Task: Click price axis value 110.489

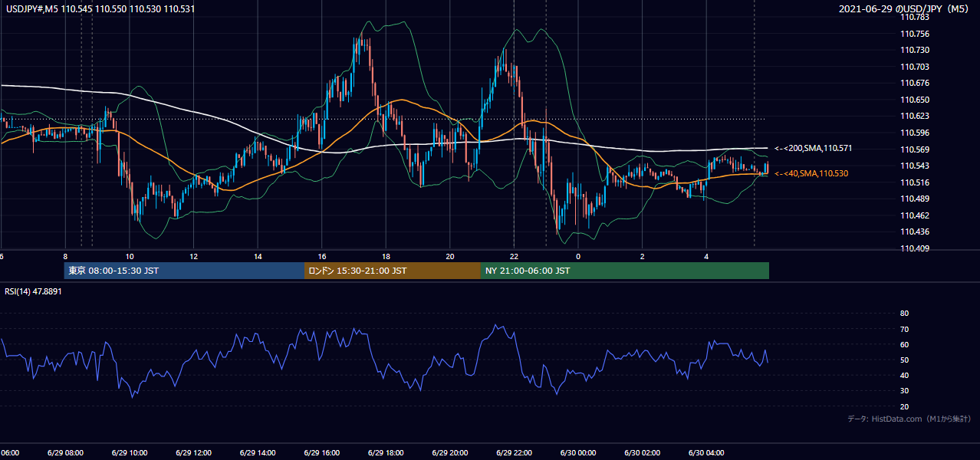Action: click(x=916, y=199)
